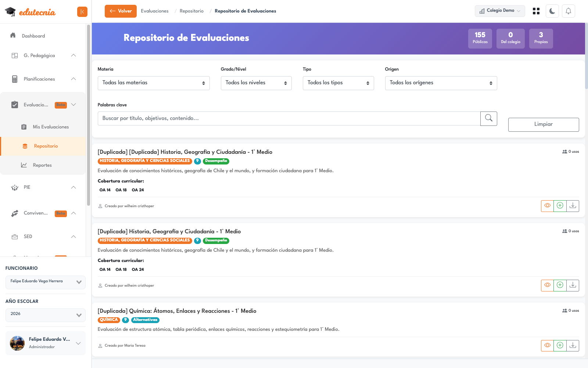Click the Dashboard home icon
Image resolution: width=588 pixels, height=368 pixels.
point(13,35)
